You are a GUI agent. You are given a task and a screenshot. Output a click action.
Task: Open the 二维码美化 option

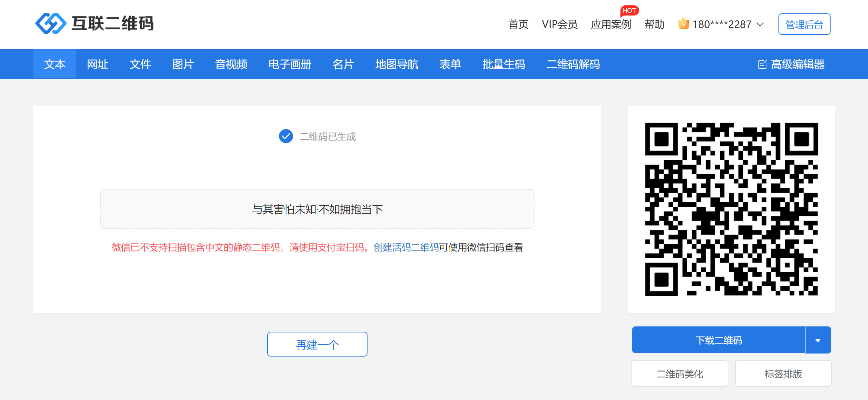coord(680,374)
